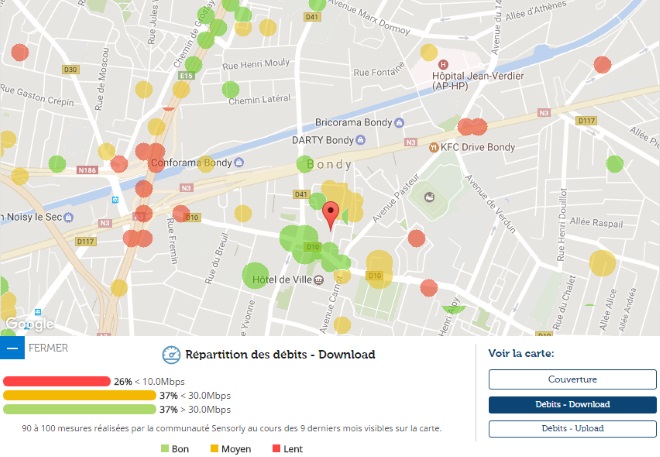Click the orange 37% under 30.0Mbps bar
This screenshot has height=457, width=660.
coord(79,395)
